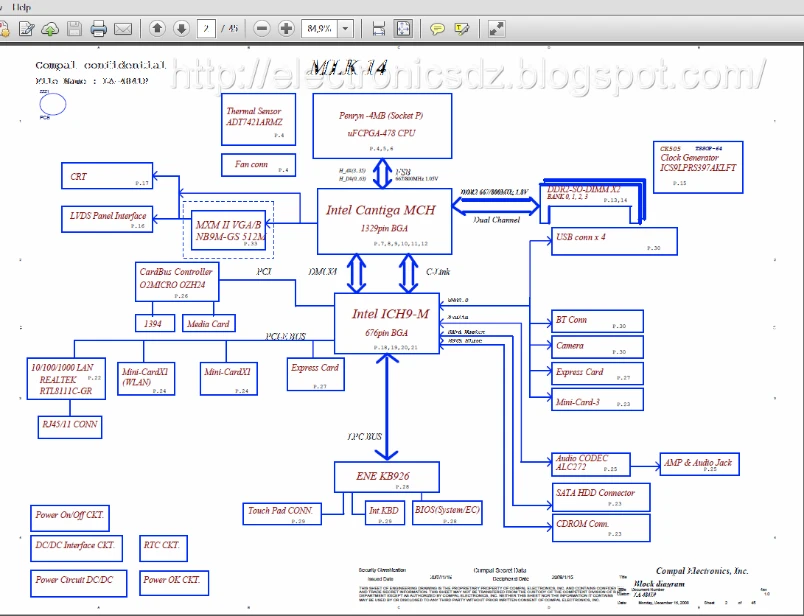The width and height of the screenshot is (804, 616).
Task: Click the 'Clock Generator' block text
Action: click(x=689, y=157)
